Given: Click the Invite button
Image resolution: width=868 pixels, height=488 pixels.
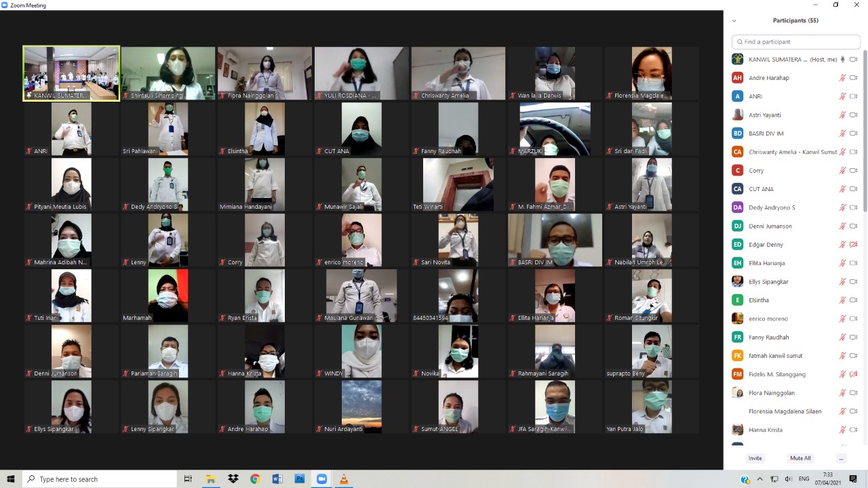Looking at the screenshot, I should [x=755, y=459].
